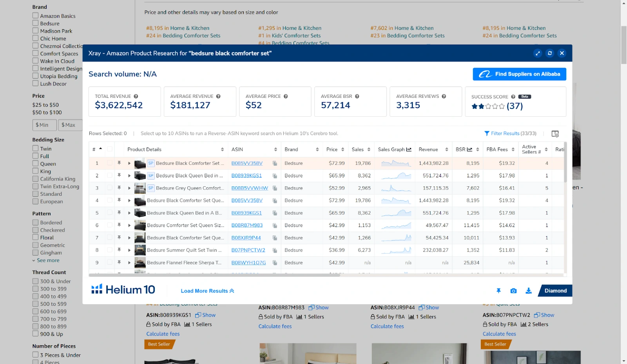627x364 pixels.
Task: Check the Madison Park brand checkbox
Action: pyautogui.click(x=36, y=31)
